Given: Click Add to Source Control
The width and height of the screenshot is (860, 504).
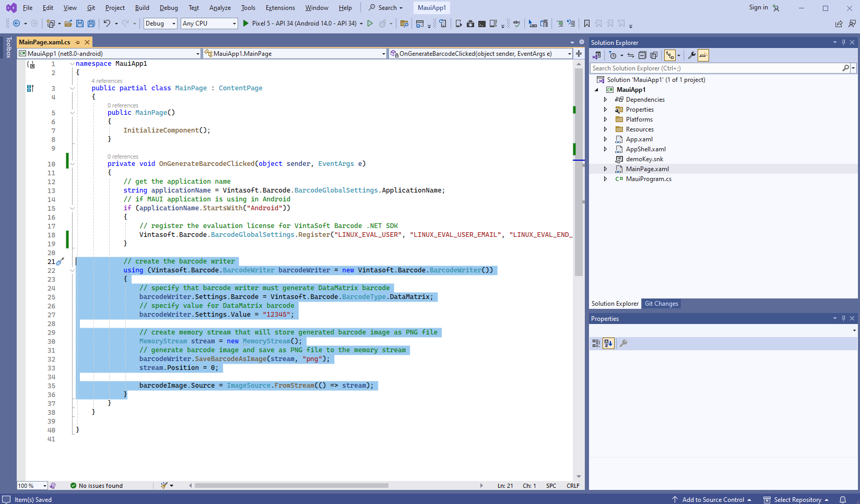Looking at the screenshot, I should [x=713, y=499].
